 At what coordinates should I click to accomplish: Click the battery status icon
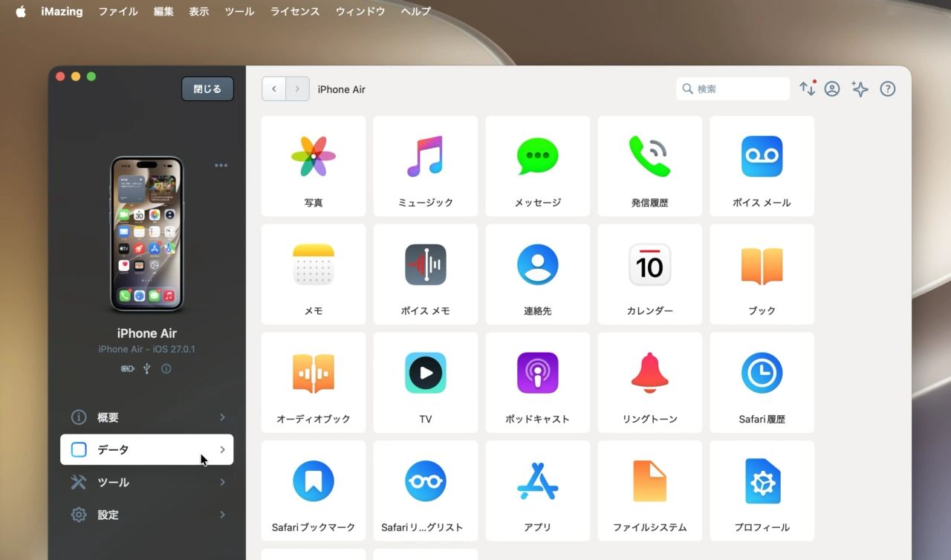pos(128,368)
